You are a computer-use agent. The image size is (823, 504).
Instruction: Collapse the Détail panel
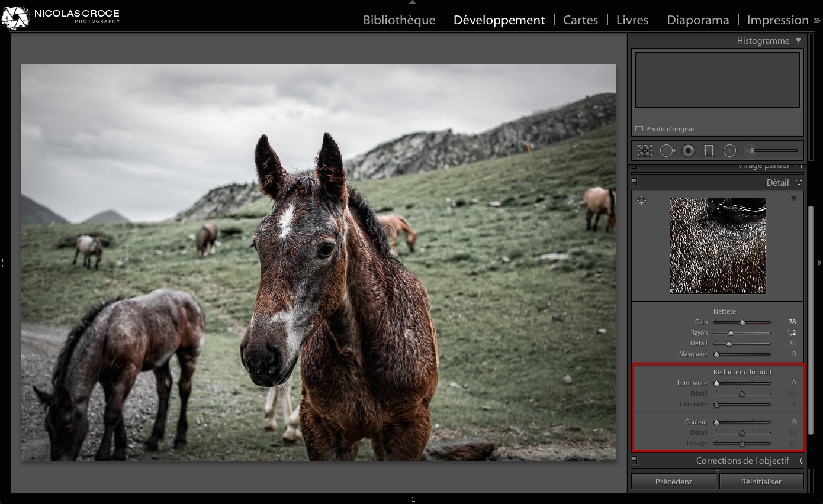coord(799,182)
